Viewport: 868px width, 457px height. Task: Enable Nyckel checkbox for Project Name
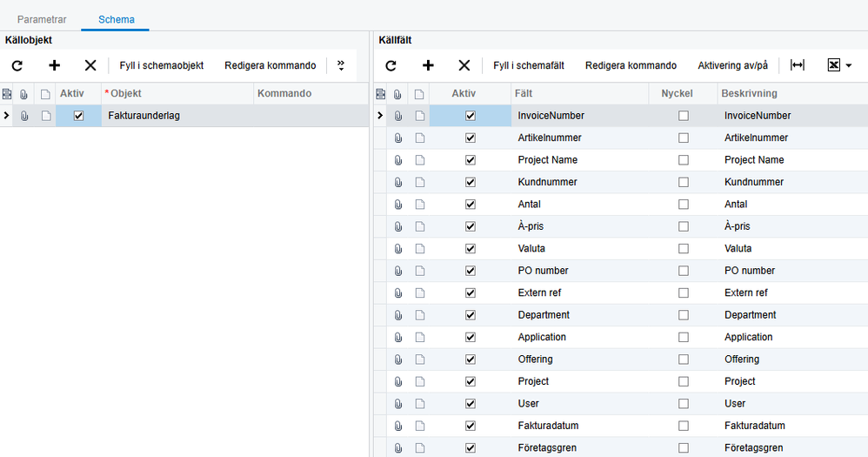pos(684,160)
